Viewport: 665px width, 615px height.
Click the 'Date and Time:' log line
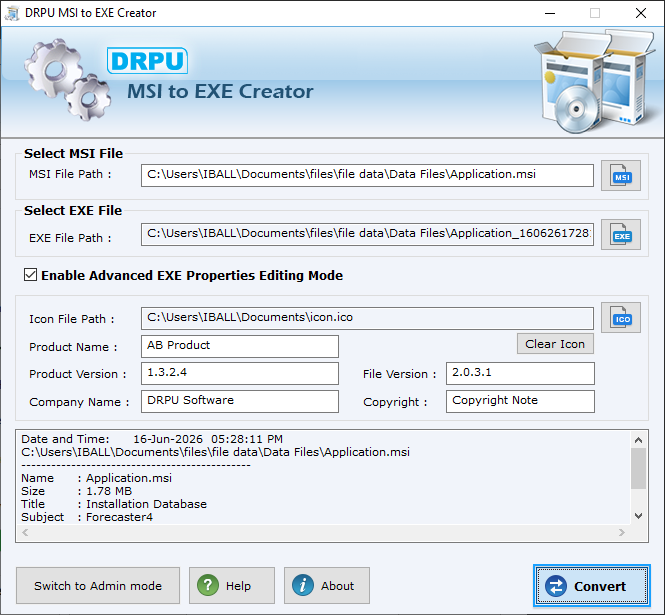(x=152, y=439)
